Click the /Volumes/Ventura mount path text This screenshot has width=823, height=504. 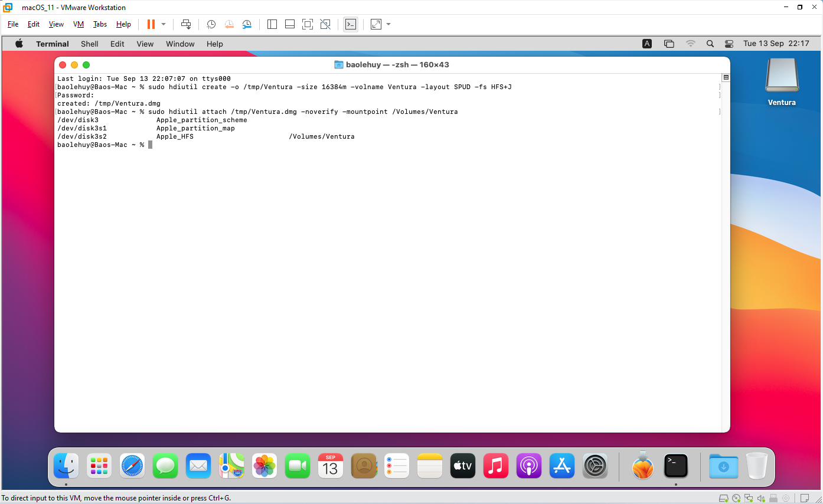322,136
